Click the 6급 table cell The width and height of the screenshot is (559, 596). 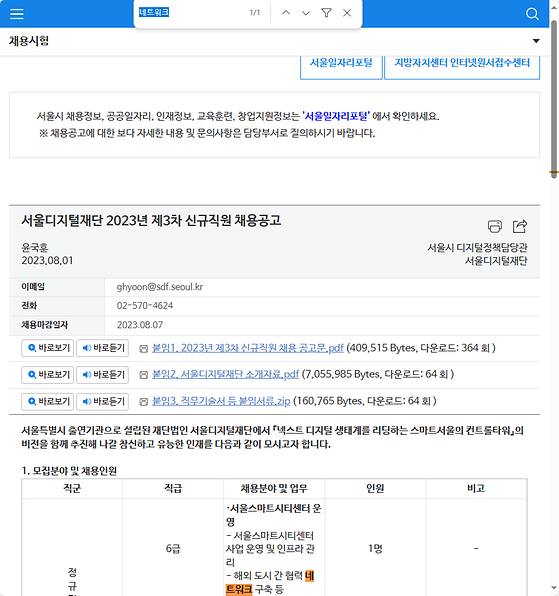coord(173,548)
